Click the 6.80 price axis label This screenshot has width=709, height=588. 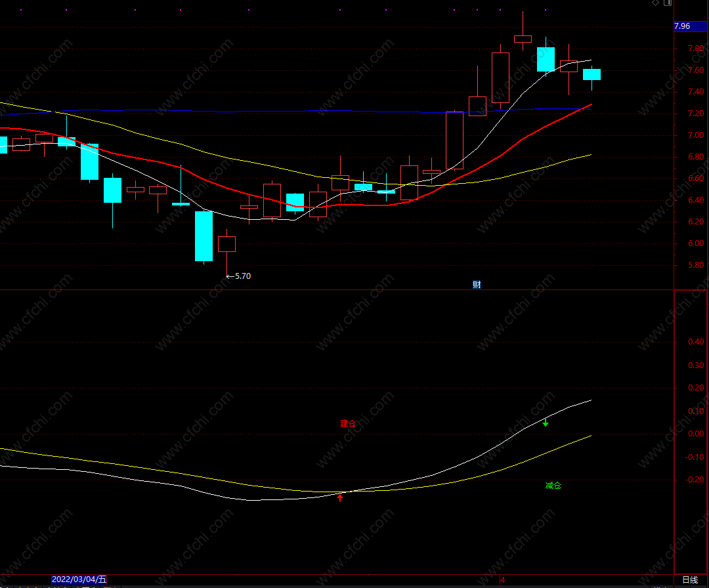pyautogui.click(x=696, y=157)
